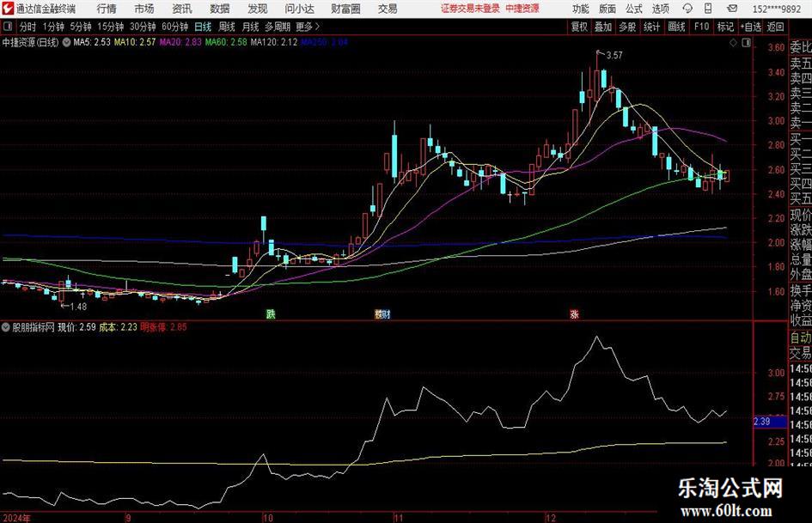Click the 标记 mark button
This screenshot has height=523, width=812.
click(725, 27)
